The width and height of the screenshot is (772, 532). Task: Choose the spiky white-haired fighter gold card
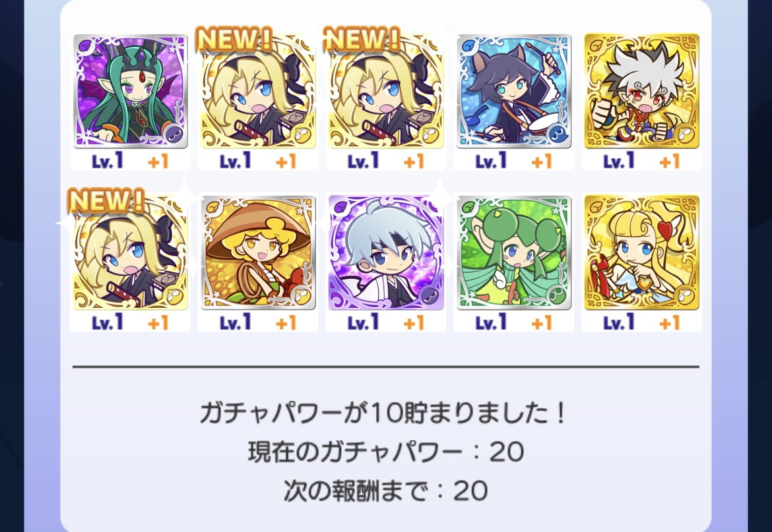[641, 91]
